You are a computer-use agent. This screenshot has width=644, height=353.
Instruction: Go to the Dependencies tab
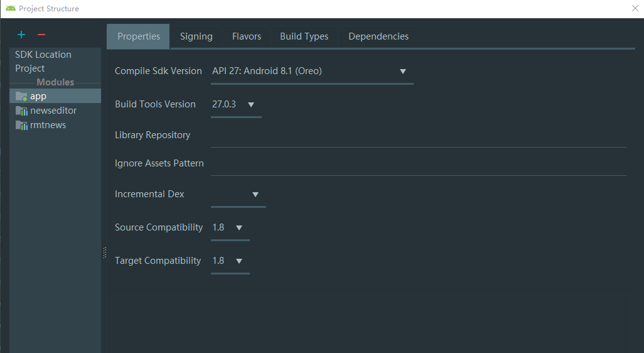point(378,36)
